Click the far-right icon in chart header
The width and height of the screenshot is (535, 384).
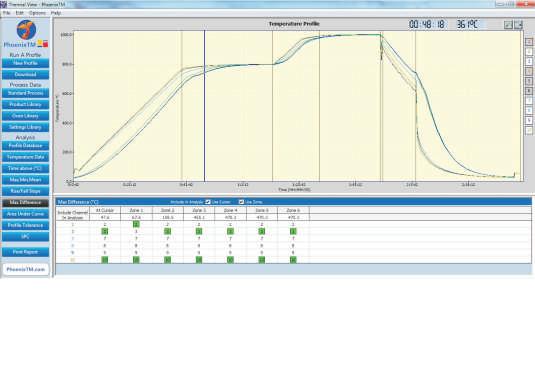519,25
